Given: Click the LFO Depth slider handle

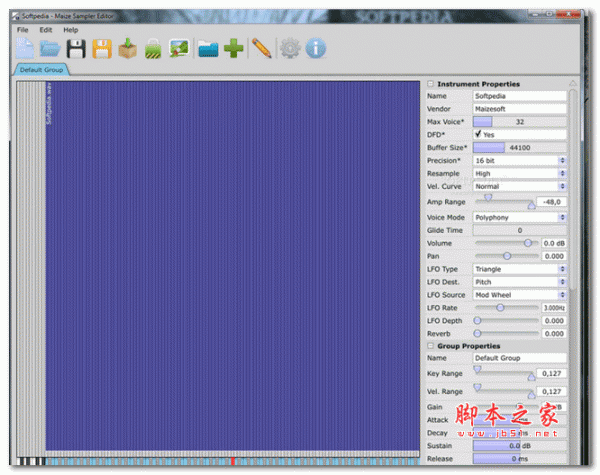Looking at the screenshot, I should pos(477,321).
